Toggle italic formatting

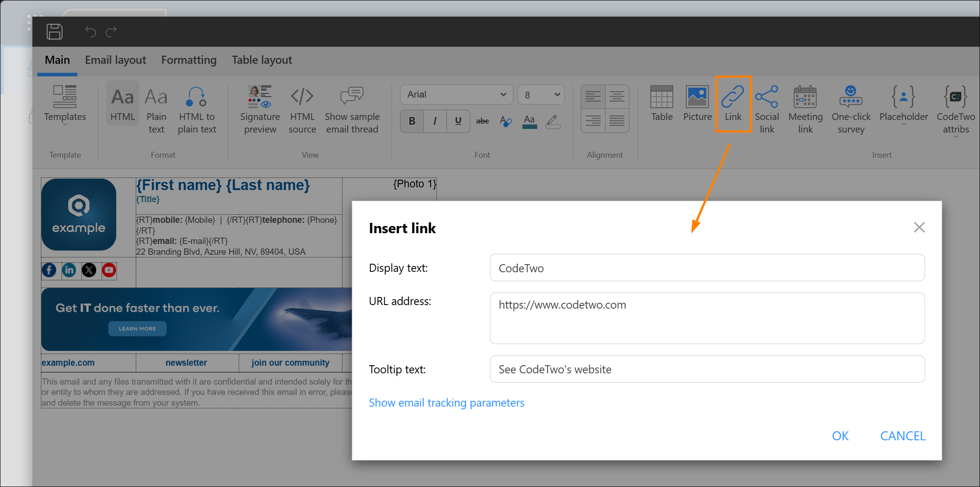point(435,121)
